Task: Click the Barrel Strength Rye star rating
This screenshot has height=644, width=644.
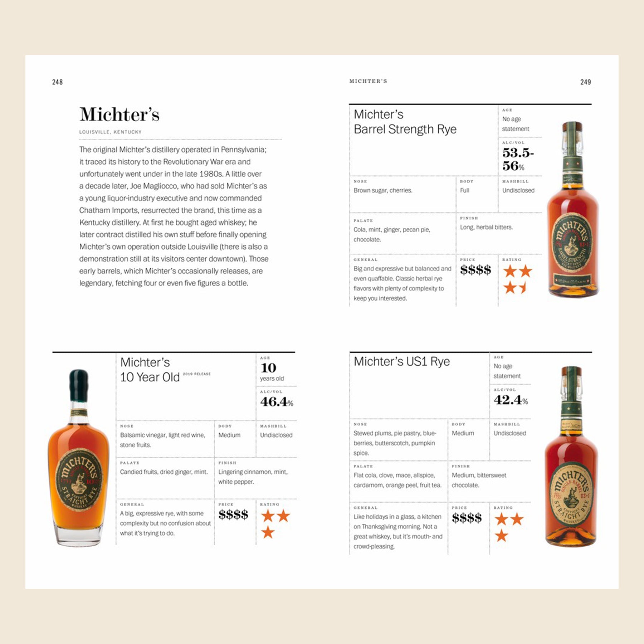Action: [x=518, y=279]
